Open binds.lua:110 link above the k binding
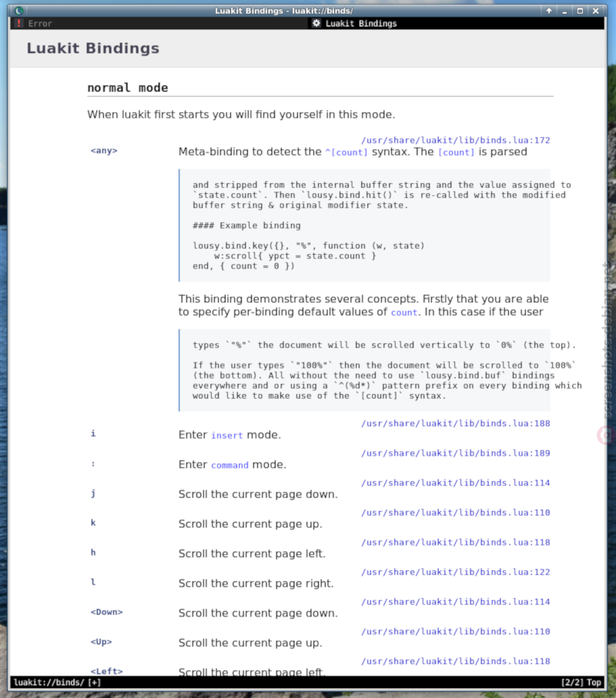Viewport: 616px width, 698px height. click(456, 513)
